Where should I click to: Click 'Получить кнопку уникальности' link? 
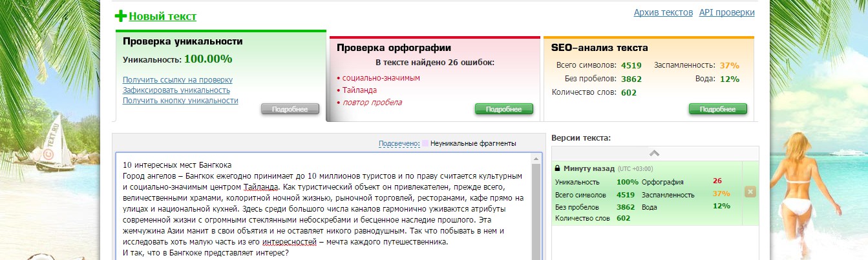(180, 101)
